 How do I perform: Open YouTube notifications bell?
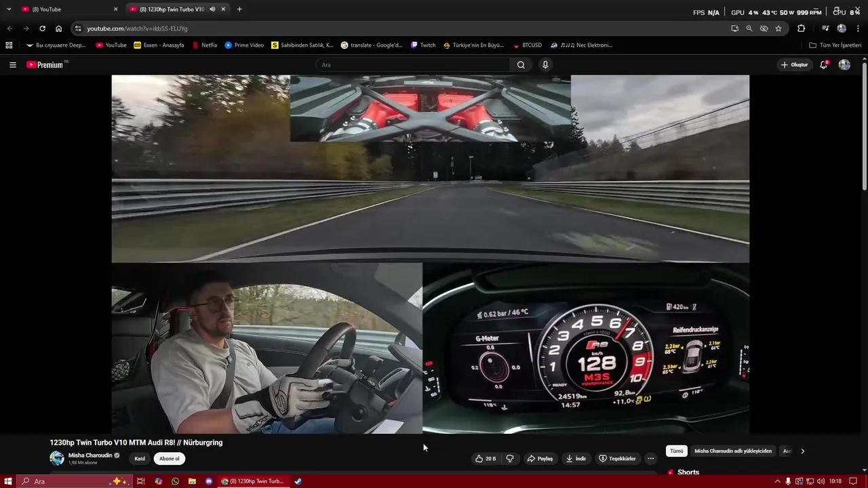click(x=824, y=65)
